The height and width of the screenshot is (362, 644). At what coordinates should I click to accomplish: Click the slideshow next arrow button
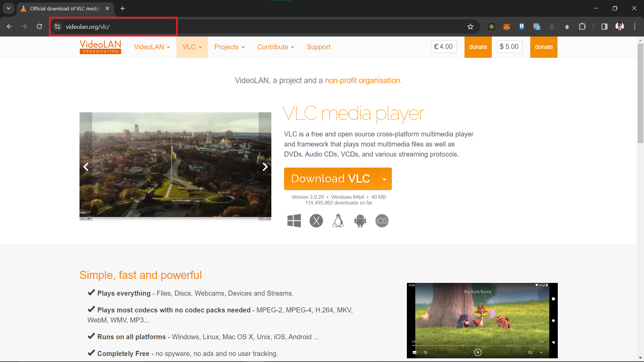click(265, 167)
